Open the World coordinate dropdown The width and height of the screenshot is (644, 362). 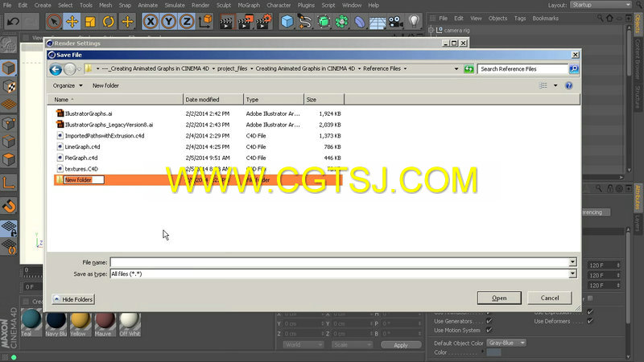click(x=303, y=345)
